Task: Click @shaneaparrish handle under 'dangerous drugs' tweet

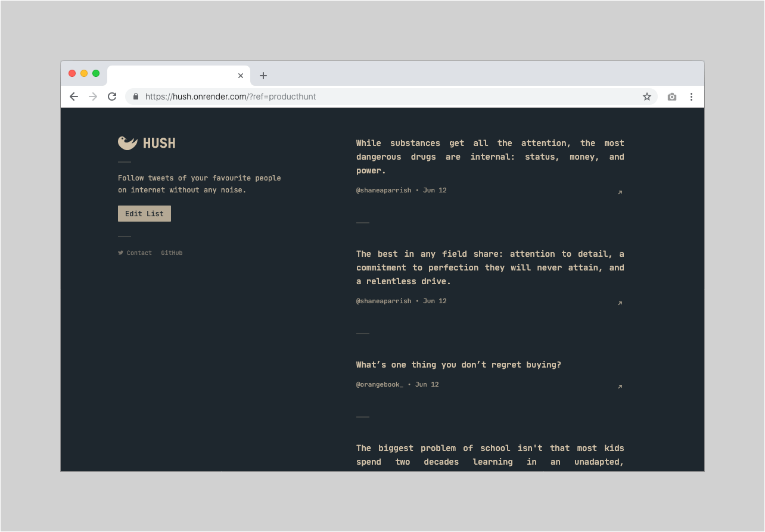Action: [384, 191]
